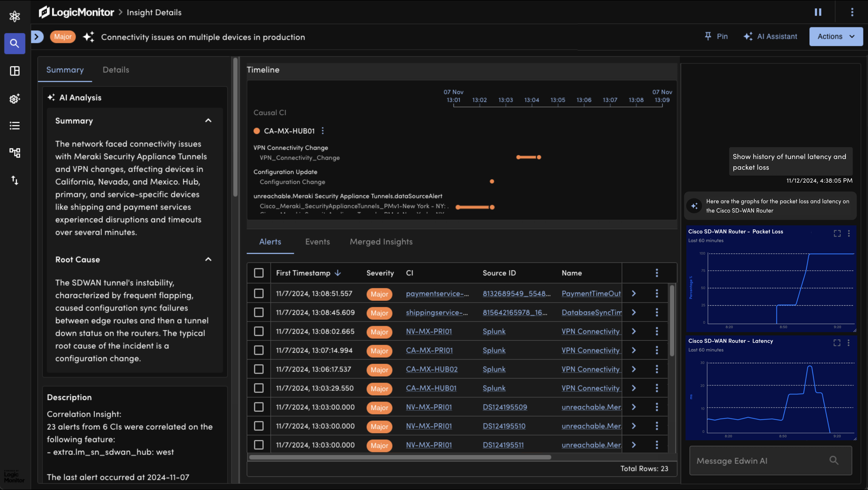Viewport: 868px width, 490px height.
Task: Open the topology tree sidebar icon
Action: coord(15,153)
